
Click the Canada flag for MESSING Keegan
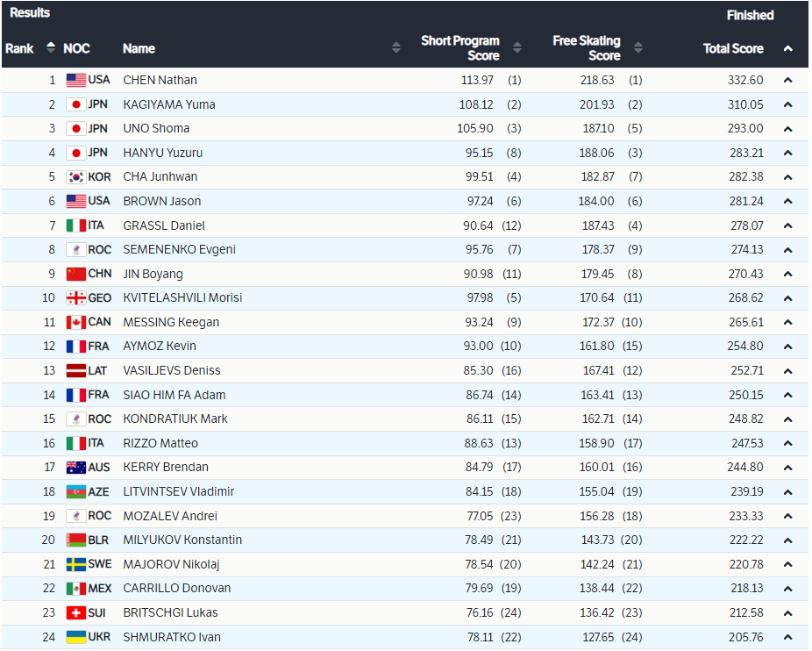click(76, 322)
